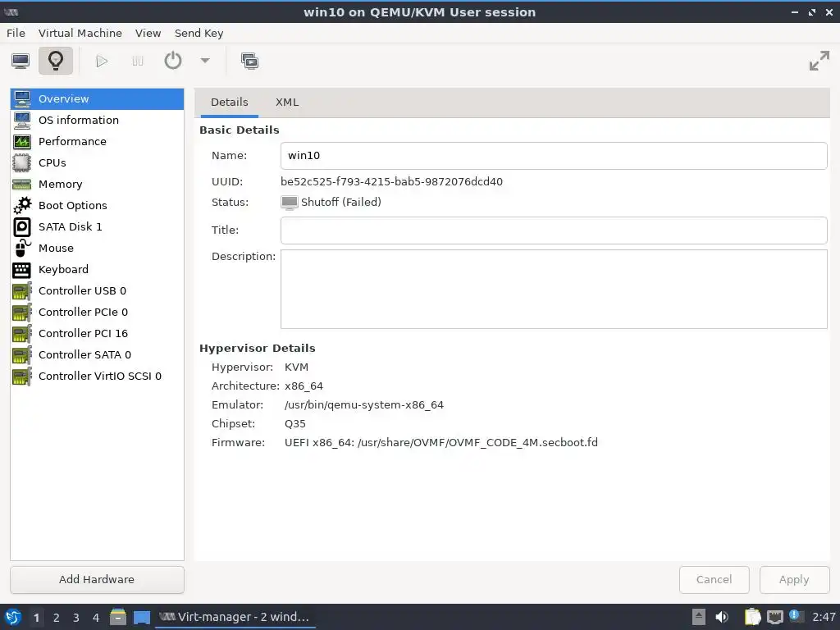Click the Shutoff (Failed) status text

[x=341, y=202]
